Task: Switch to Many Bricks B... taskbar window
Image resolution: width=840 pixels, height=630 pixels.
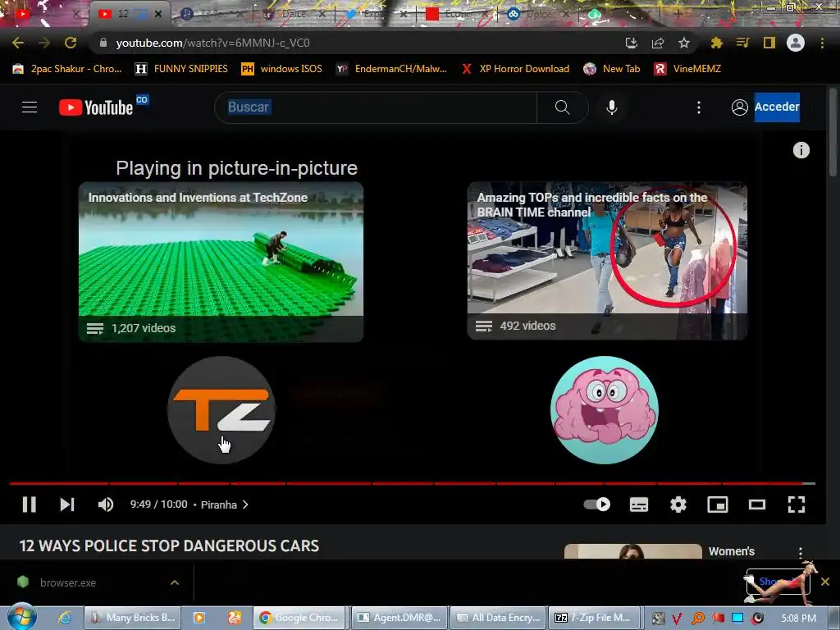Action: pos(132,618)
